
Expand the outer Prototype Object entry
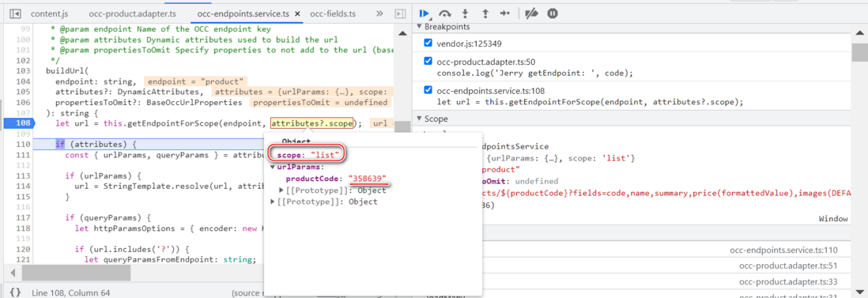[273, 202]
